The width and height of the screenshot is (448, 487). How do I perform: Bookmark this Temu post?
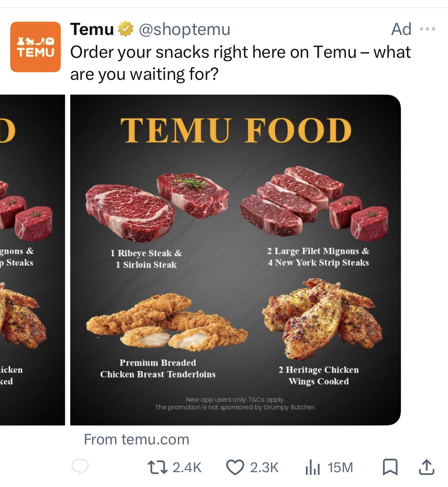tap(390, 467)
